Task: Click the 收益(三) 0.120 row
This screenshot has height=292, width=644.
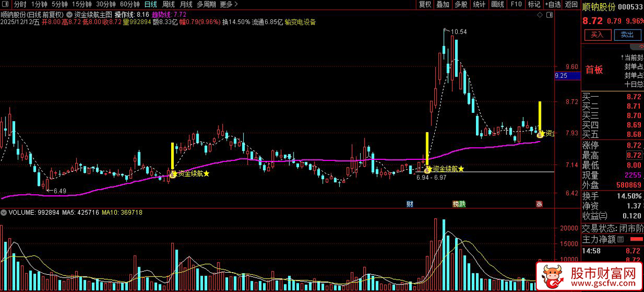Action: 613,216
